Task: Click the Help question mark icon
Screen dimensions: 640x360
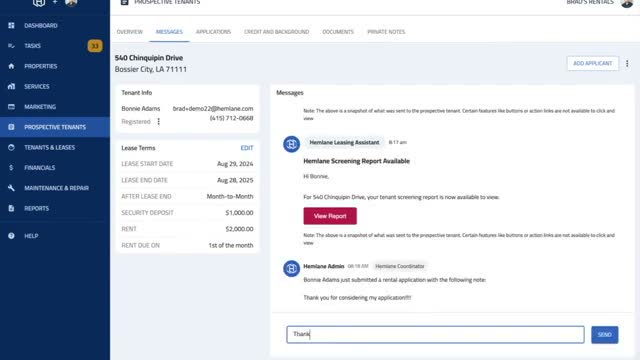Action: pos(11,236)
